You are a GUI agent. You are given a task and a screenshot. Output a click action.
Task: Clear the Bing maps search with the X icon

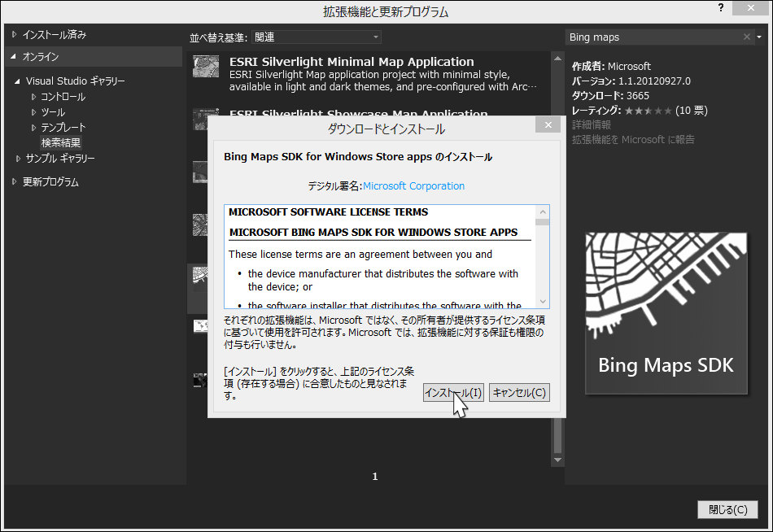(x=746, y=37)
